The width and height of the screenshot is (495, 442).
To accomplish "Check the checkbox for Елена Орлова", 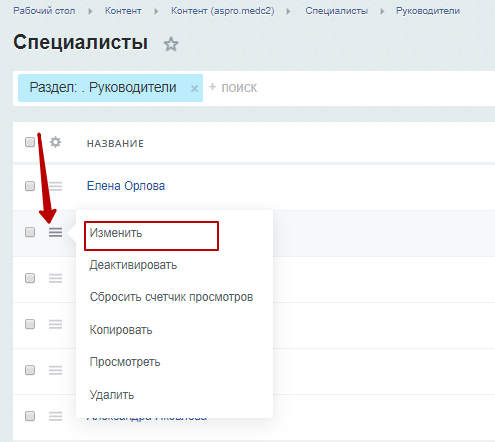I will point(30,186).
